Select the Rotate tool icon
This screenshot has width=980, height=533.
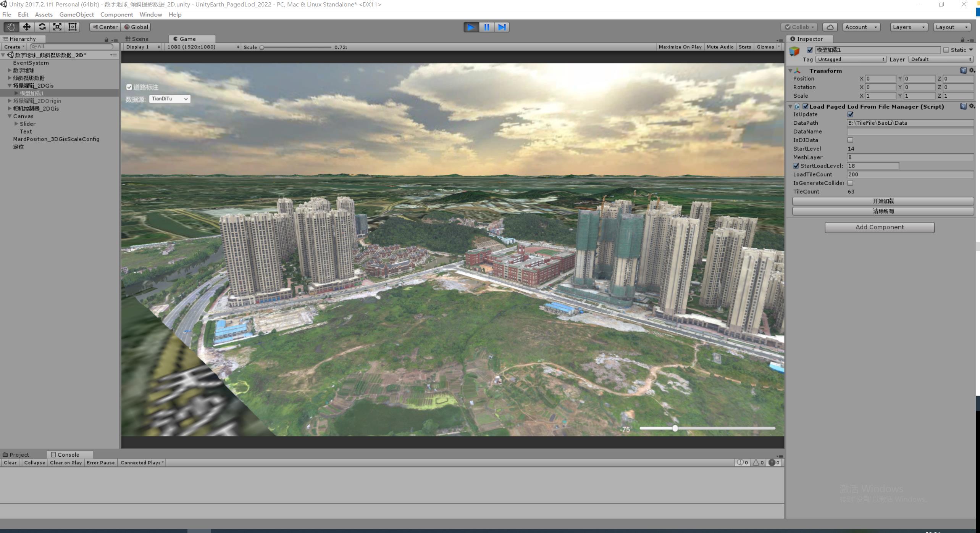42,27
